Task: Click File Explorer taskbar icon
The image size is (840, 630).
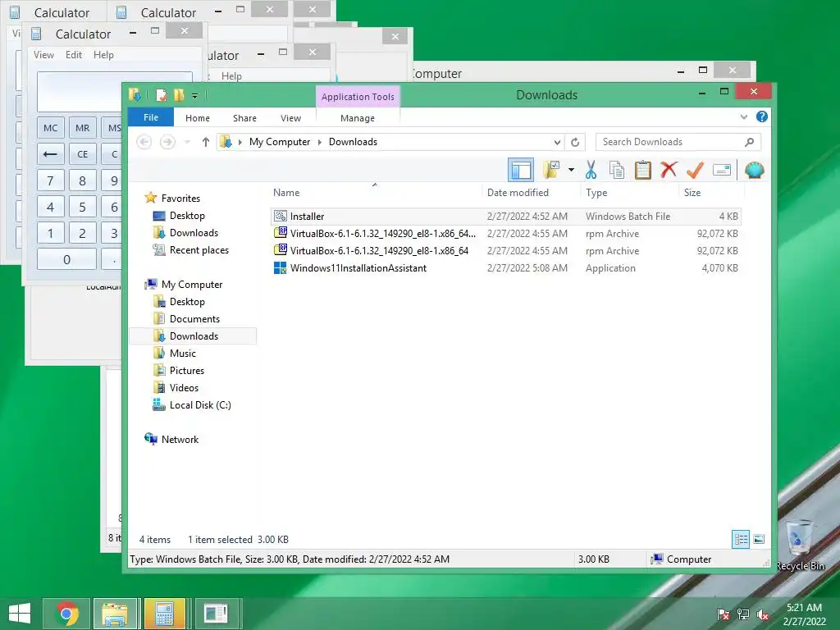Action: coord(115,614)
